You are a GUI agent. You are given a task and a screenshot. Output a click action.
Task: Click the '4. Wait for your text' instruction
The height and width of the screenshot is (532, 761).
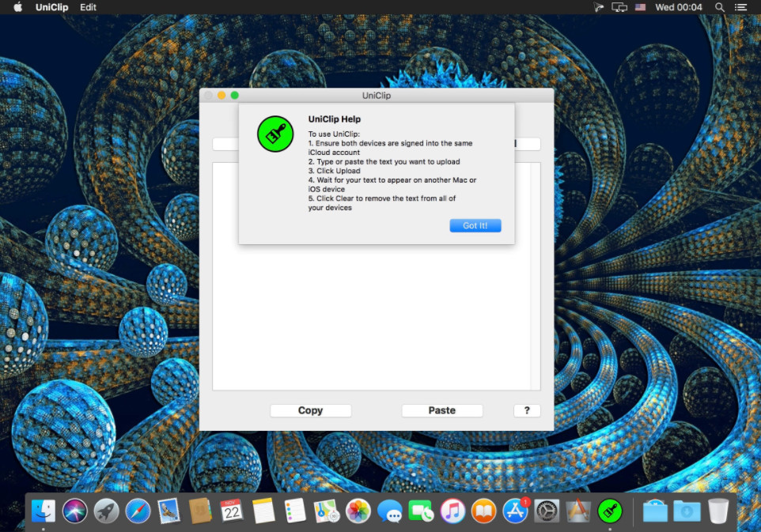(x=392, y=185)
